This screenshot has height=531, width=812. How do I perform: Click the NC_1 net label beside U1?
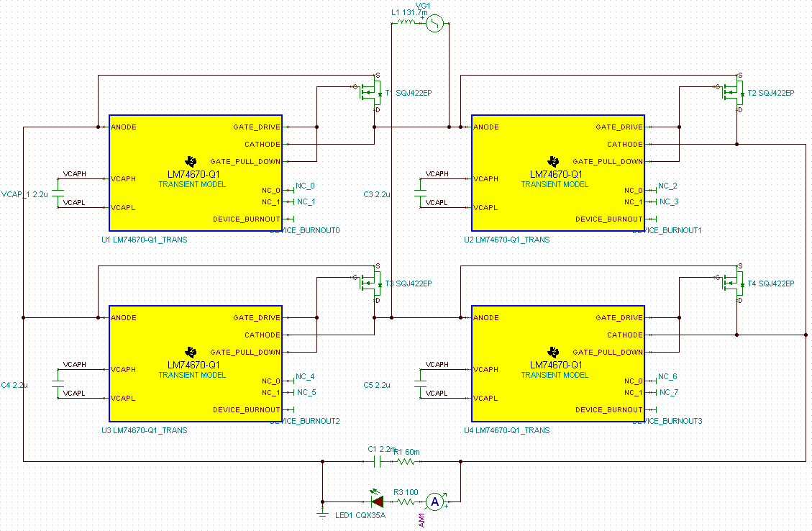pyautogui.click(x=306, y=202)
